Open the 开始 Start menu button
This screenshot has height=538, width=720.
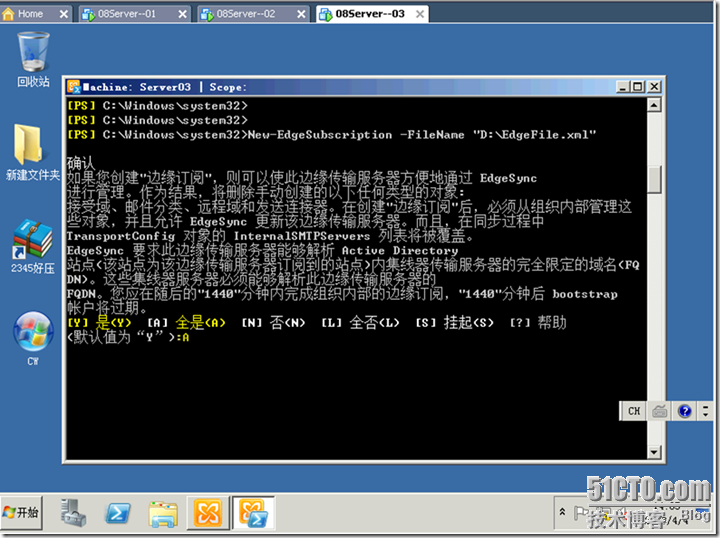pyautogui.click(x=21, y=512)
